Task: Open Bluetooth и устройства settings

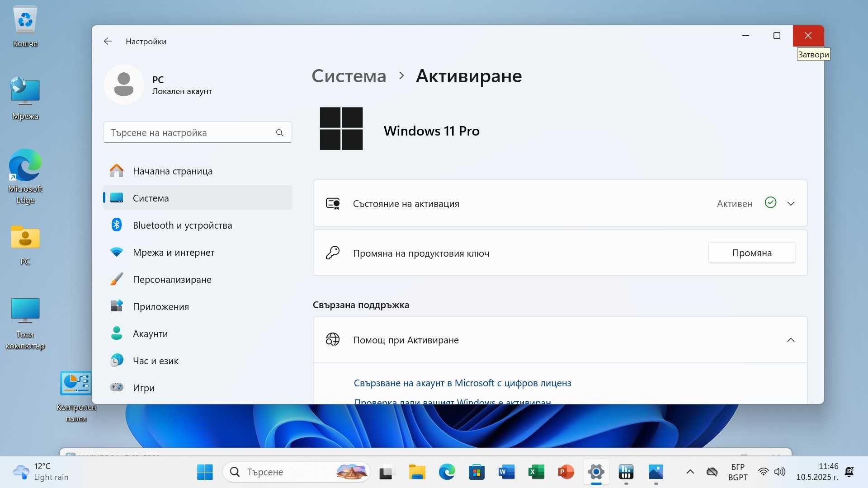Action: pyautogui.click(x=198, y=225)
